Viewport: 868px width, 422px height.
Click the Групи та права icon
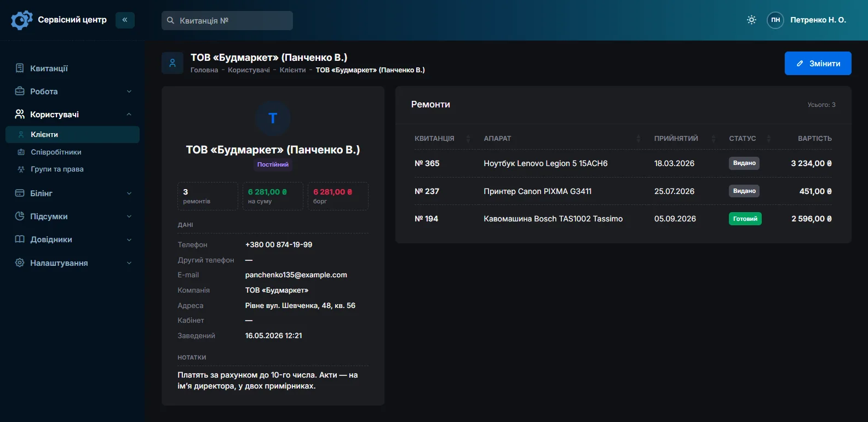pos(21,169)
